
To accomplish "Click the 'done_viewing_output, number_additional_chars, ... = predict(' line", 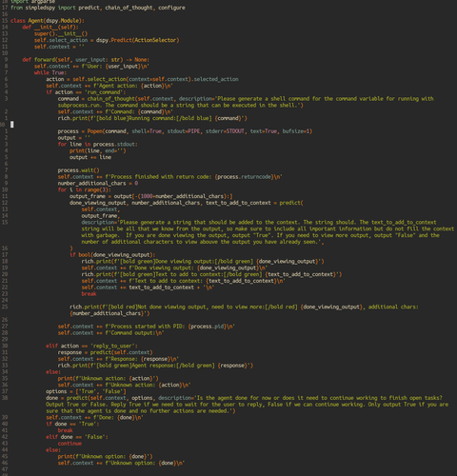I will pos(187,203).
